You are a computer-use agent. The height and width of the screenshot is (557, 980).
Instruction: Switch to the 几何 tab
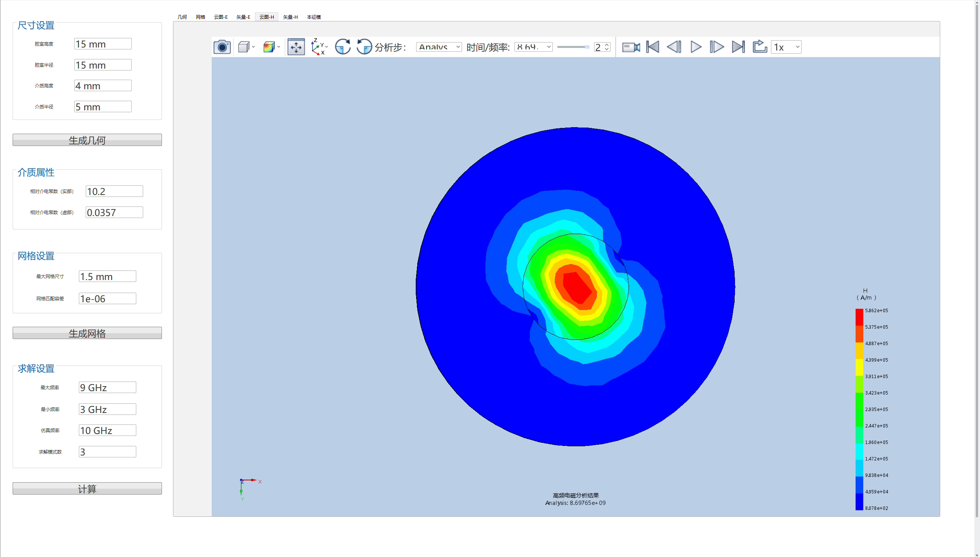182,17
